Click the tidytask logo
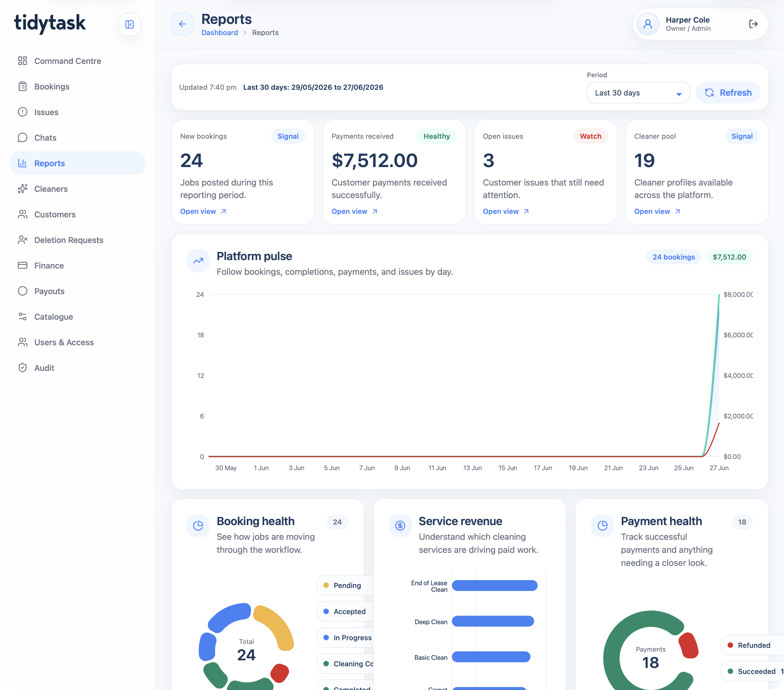This screenshot has height=690, width=784. click(50, 23)
